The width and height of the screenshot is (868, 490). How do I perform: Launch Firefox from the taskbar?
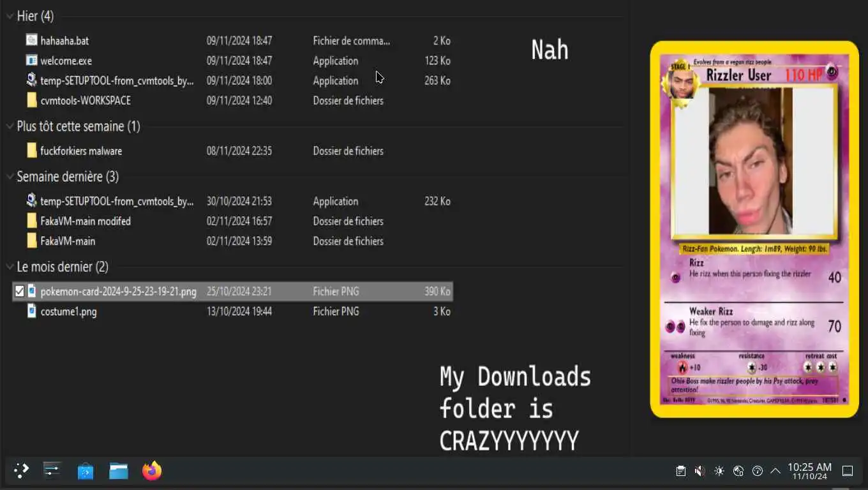tap(152, 471)
